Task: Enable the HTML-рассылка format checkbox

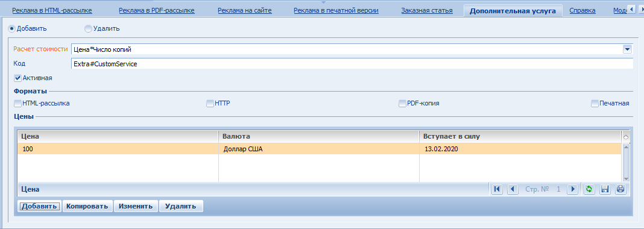Action: [x=17, y=104]
